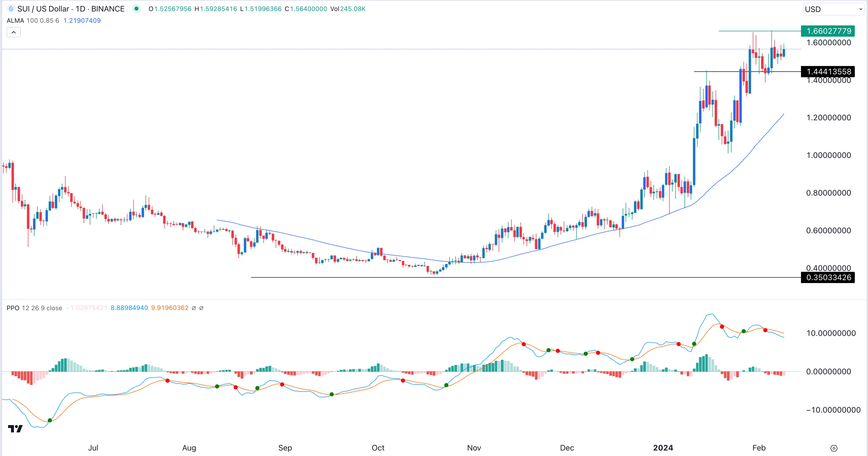Click the green market status dot
Viewport: 868px width, 456px height.
click(136, 8)
